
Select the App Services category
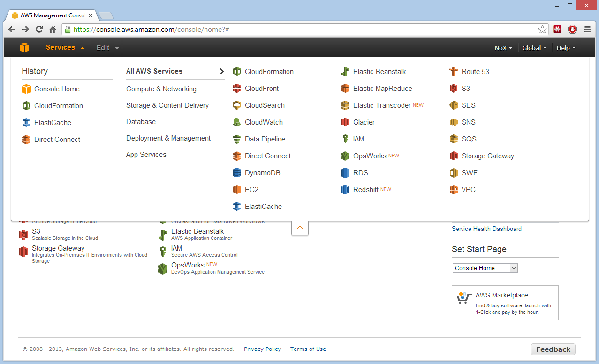(146, 155)
